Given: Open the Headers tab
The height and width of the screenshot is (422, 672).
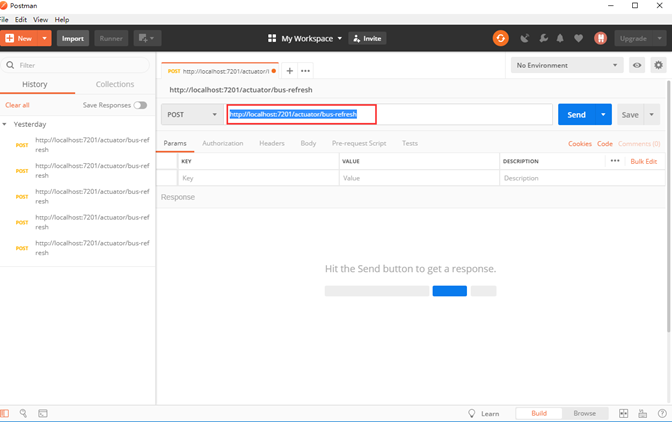Looking at the screenshot, I should [272, 143].
